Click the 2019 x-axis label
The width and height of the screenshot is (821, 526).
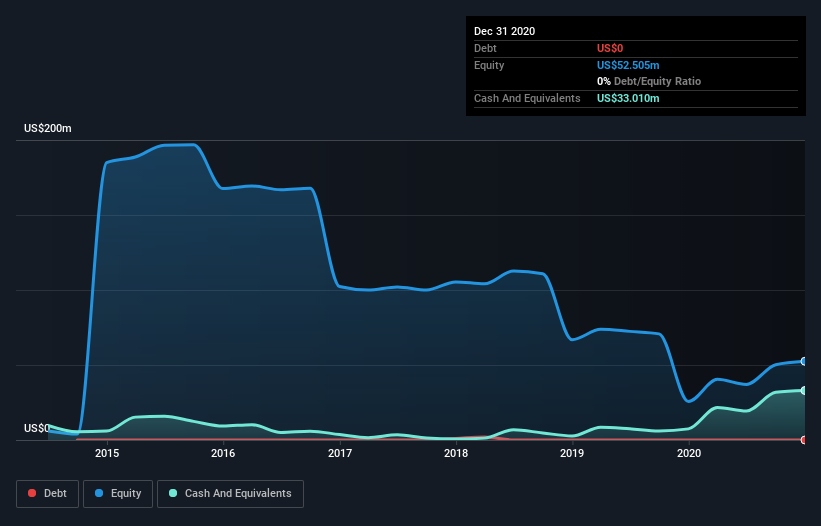(x=572, y=453)
